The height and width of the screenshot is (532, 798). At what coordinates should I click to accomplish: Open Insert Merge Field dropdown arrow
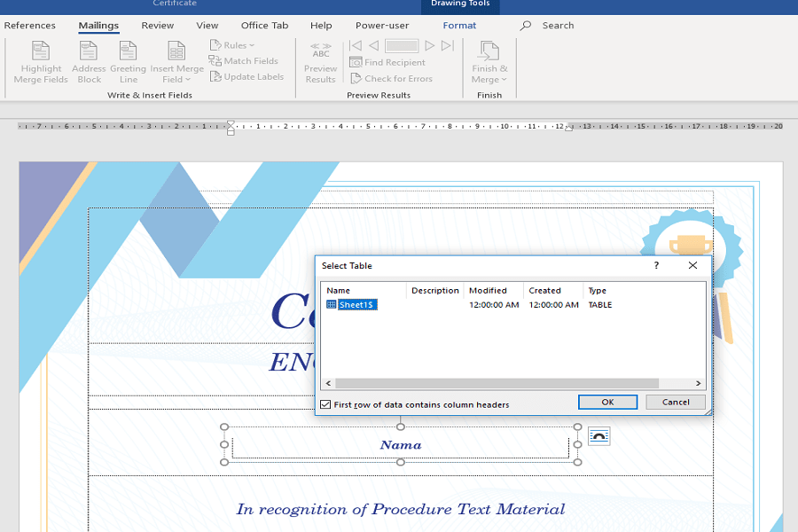click(188, 80)
